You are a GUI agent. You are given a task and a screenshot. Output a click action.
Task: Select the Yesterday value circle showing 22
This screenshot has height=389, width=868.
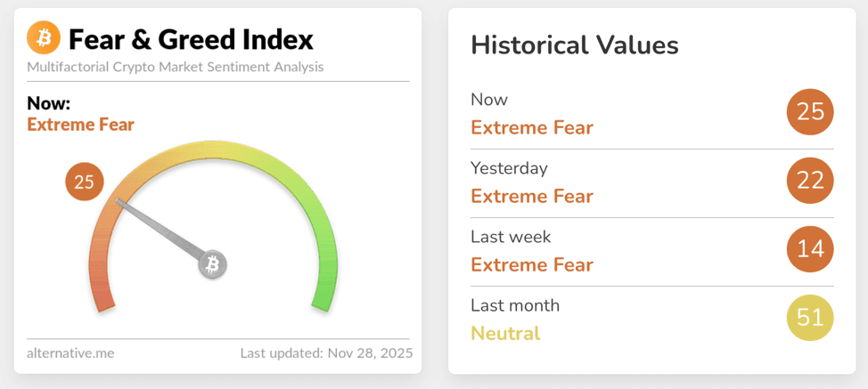(x=810, y=180)
